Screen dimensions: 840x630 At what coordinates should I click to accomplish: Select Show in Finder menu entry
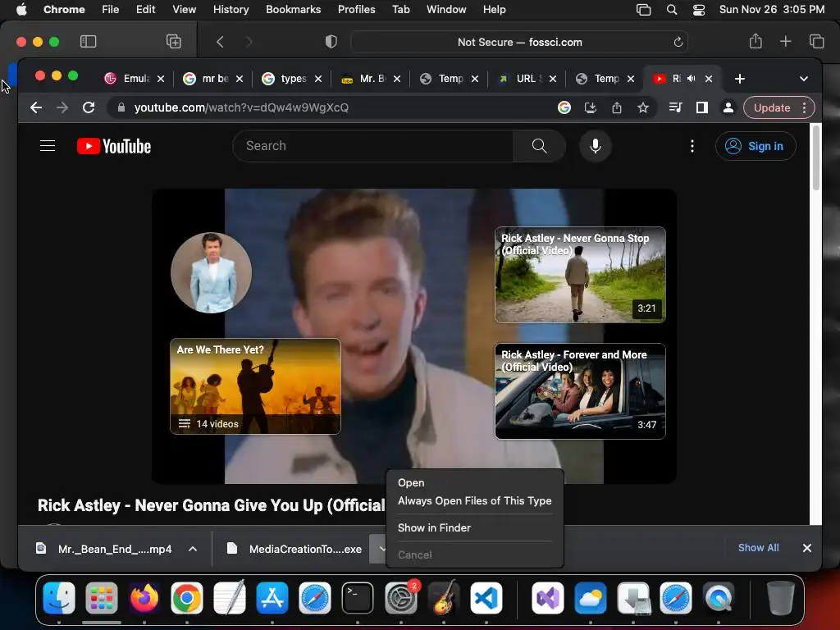[434, 527]
